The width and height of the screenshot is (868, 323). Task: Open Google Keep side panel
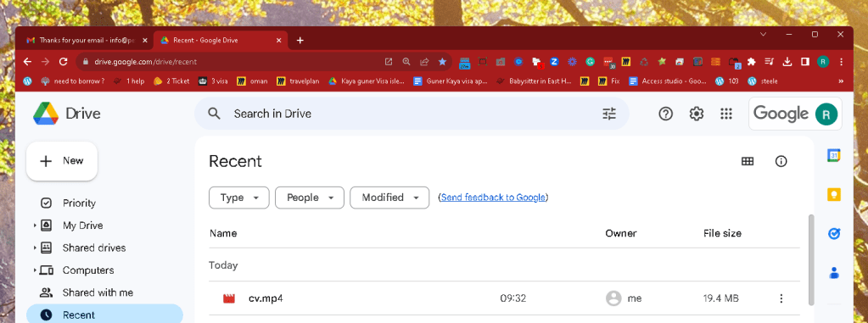tap(834, 195)
